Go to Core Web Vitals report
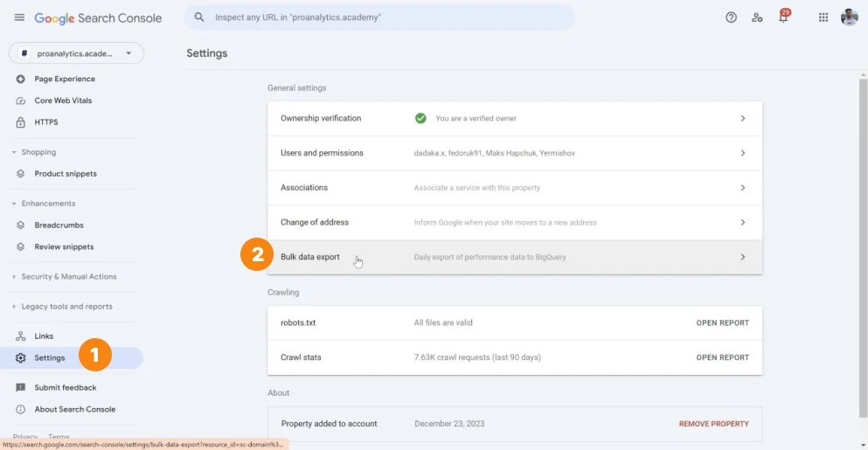Image resolution: width=868 pixels, height=450 pixels. [x=63, y=100]
